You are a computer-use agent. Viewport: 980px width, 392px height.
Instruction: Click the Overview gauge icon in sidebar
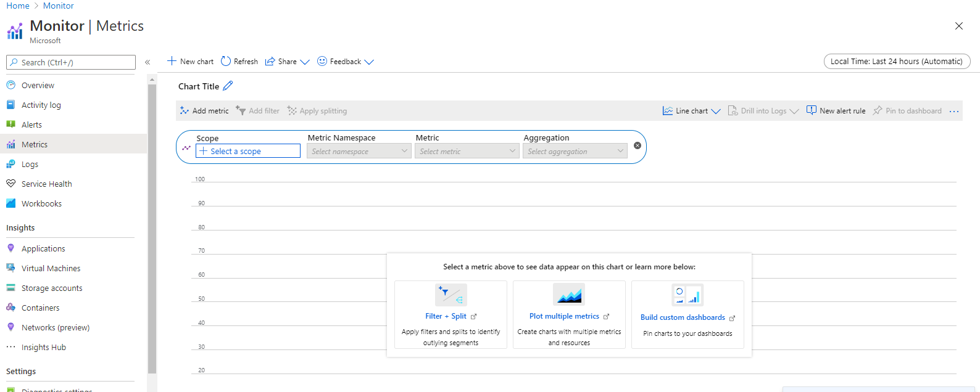coord(10,85)
